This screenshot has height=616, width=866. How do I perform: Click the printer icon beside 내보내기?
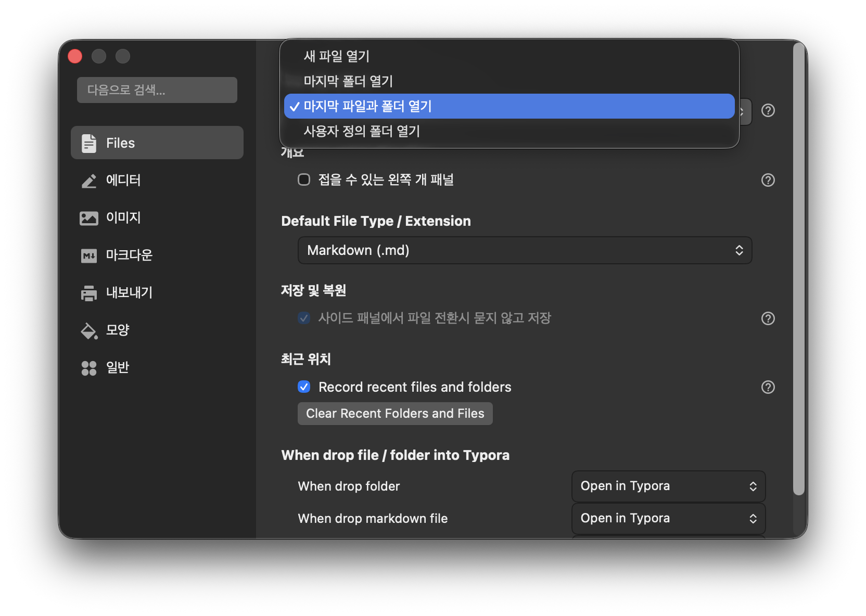[89, 293]
